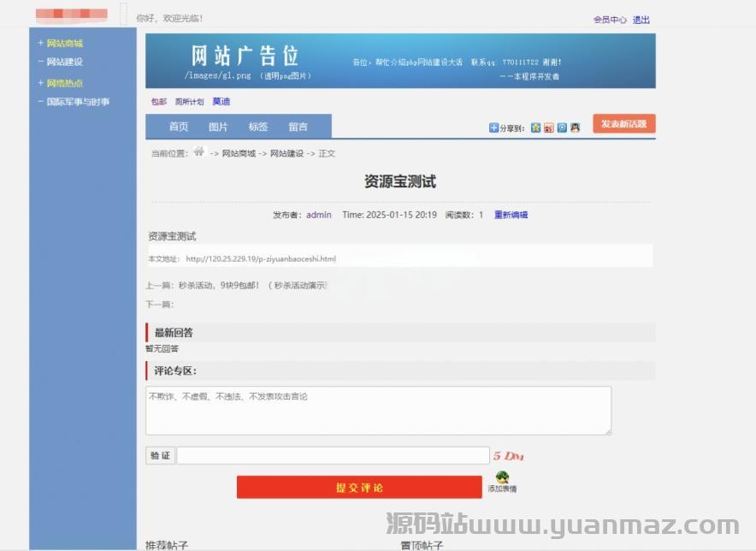This screenshot has height=551, width=756.
Task: Click the article URL p-ziyuanbaoceshi.html
Action: pyautogui.click(x=261, y=258)
